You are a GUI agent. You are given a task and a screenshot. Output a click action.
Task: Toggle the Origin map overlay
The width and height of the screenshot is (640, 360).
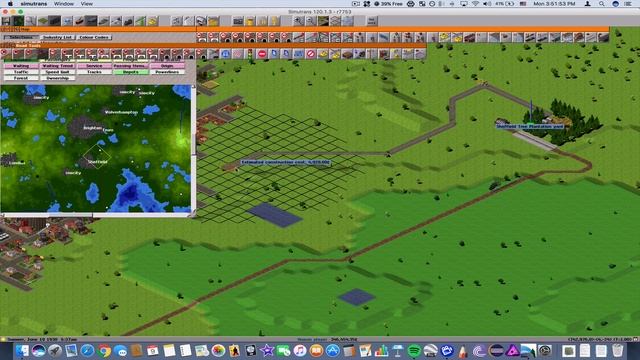[x=167, y=66]
